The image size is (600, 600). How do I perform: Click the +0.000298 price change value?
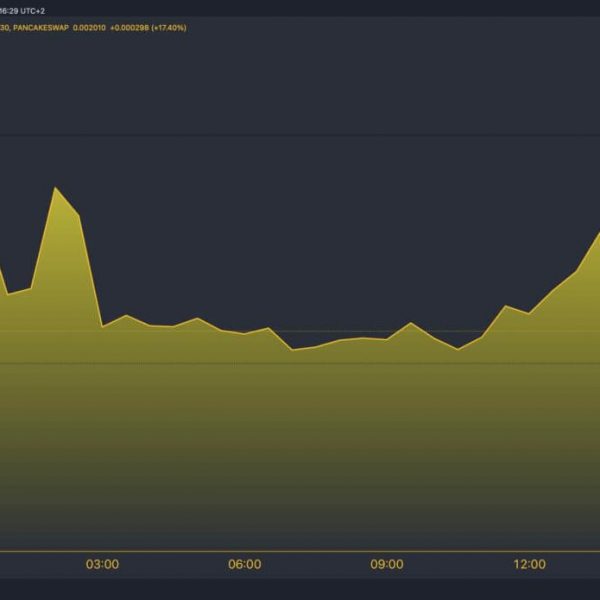(x=129, y=28)
